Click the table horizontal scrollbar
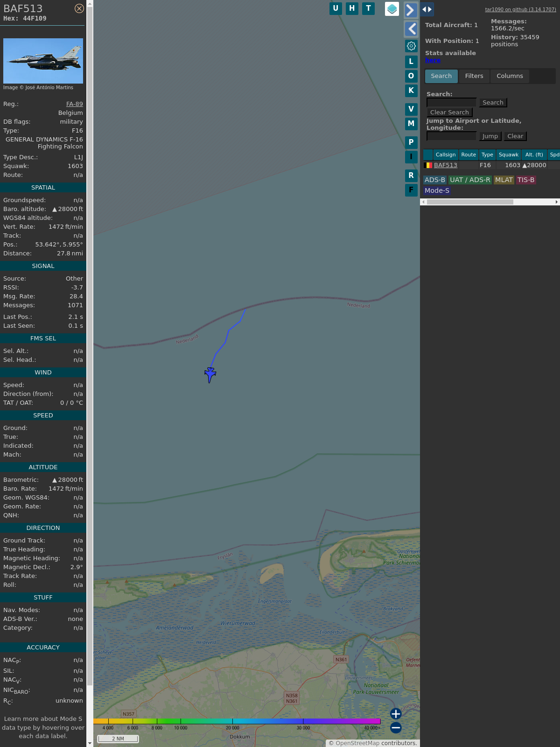 pyautogui.click(x=470, y=202)
